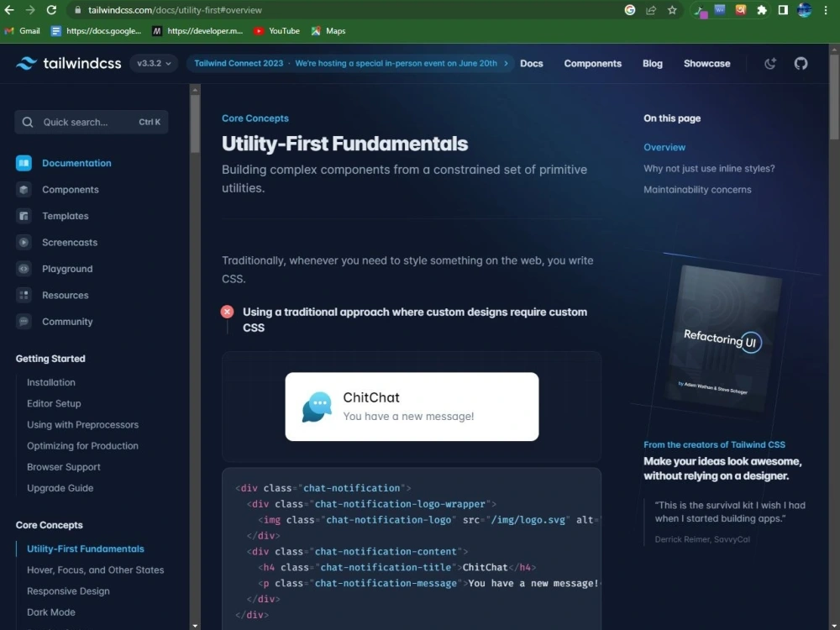Click the Screencasts play icon
Image resolution: width=840 pixels, height=630 pixels.
[25, 242]
